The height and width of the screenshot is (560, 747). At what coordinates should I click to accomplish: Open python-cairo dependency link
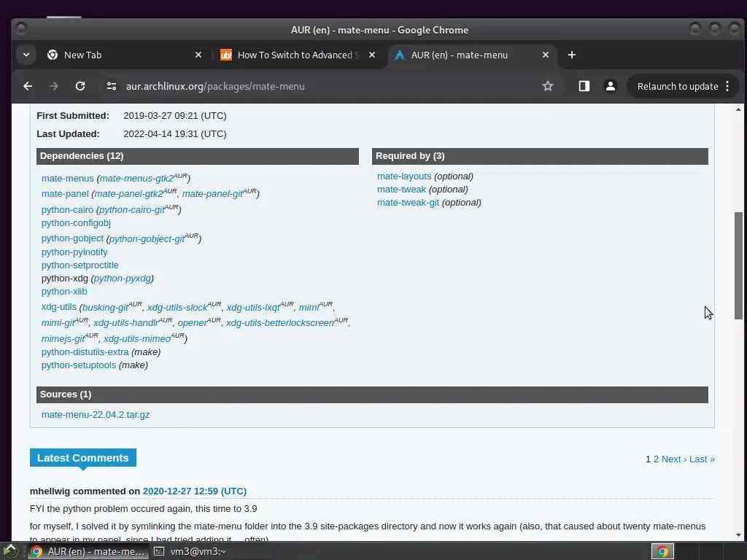(x=67, y=210)
